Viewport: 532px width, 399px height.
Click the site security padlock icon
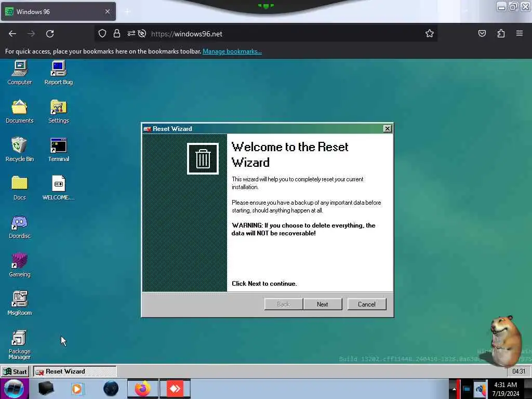pos(117,34)
